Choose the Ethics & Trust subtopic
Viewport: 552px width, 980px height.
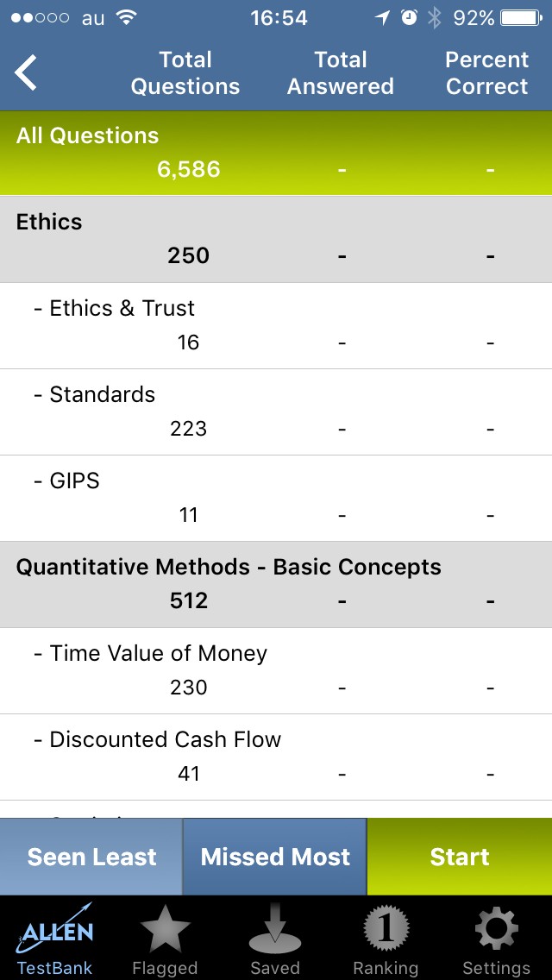point(276,325)
